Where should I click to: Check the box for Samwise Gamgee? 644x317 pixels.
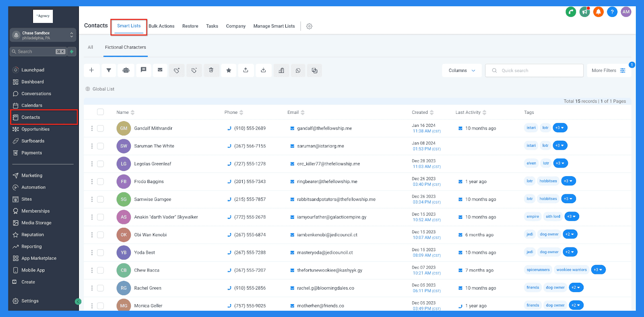click(101, 199)
